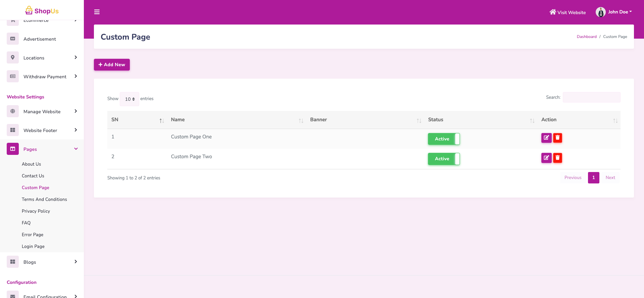Toggle Active status for Custom Page One
Viewport: 644px width, 298px height.
point(443,139)
